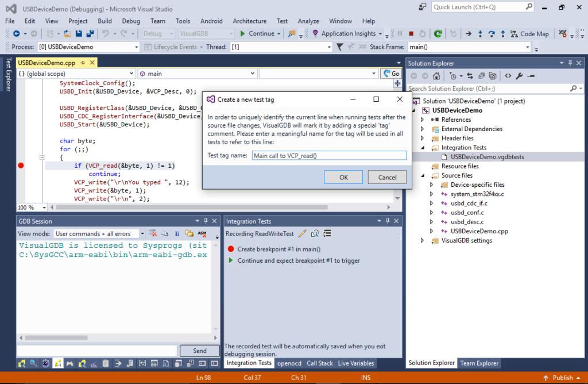Toggle the breakpoint dot on line 287
The width and height of the screenshot is (588, 384).
(21, 165)
